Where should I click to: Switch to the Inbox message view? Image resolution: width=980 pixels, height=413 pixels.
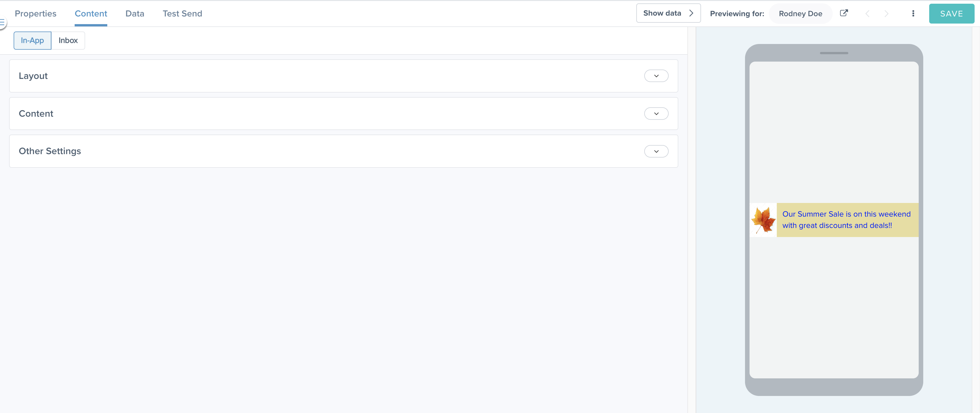[x=68, y=40]
